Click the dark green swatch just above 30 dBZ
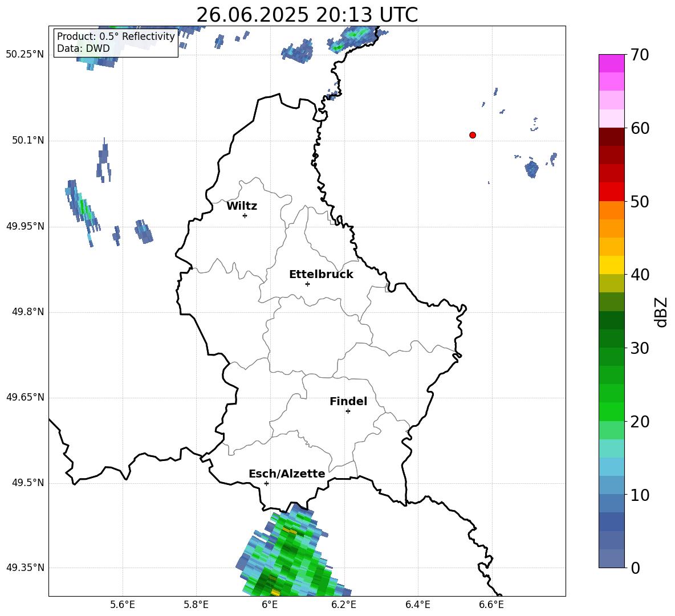Image resolution: width=675 pixels, height=616 pixels. tap(611, 338)
